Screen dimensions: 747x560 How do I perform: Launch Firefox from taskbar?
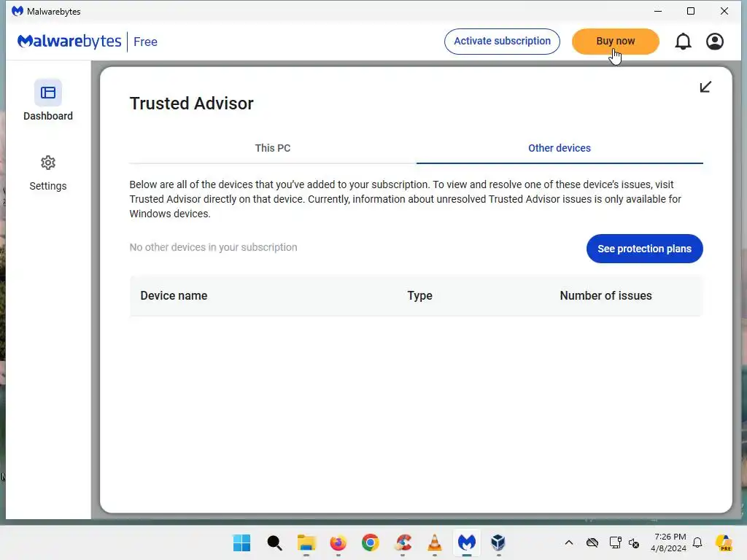pyautogui.click(x=338, y=542)
